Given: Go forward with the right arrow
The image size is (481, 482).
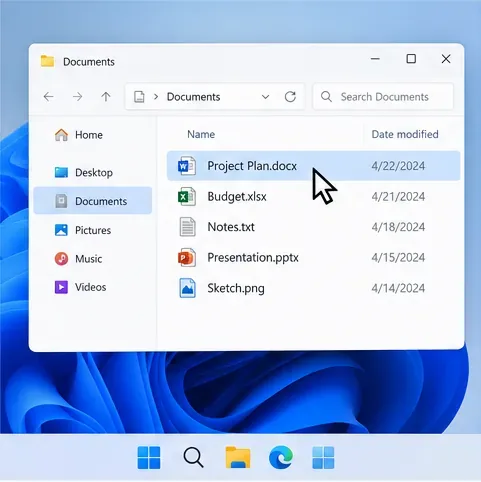Looking at the screenshot, I should click(77, 97).
